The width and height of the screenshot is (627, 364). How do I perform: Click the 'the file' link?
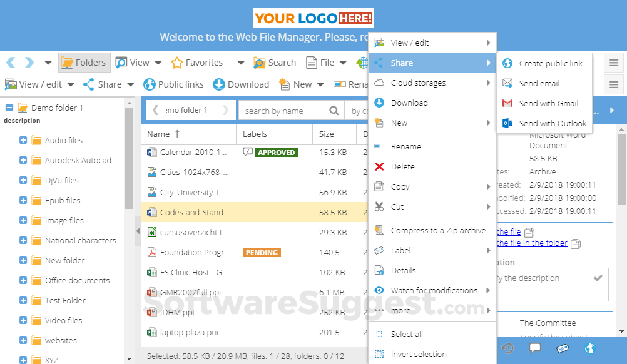(x=508, y=231)
